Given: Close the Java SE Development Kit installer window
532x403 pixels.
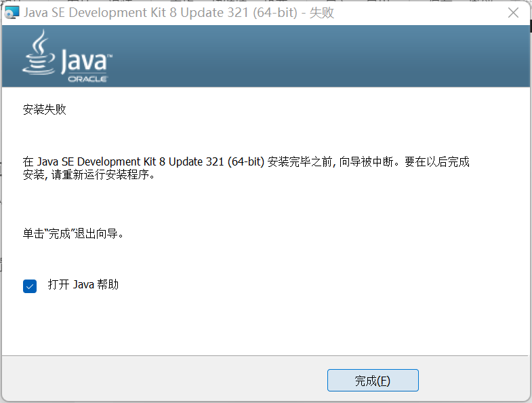Looking at the screenshot, I should point(513,13).
